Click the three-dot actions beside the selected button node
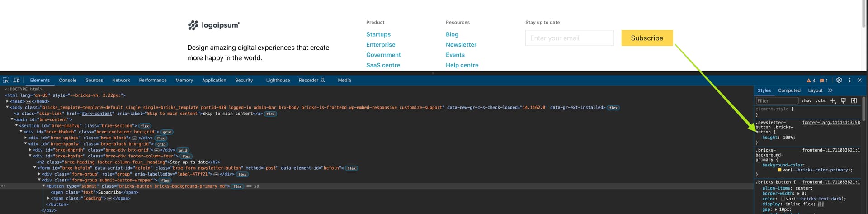Viewport: 868px width, 214px height. click(3, 186)
